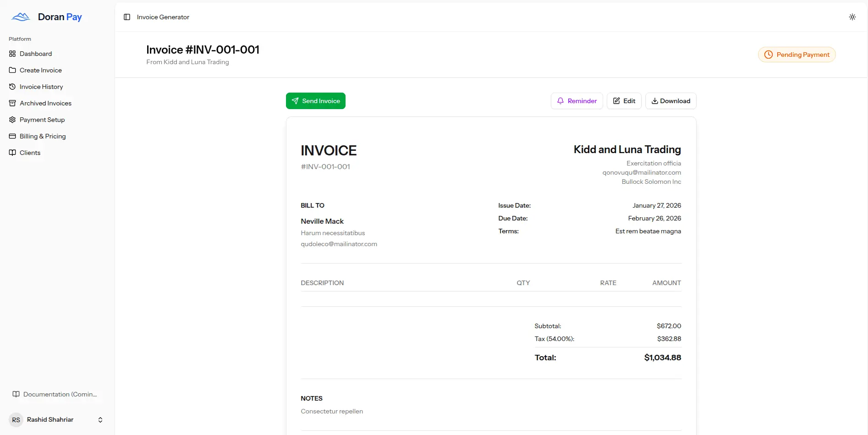868x435 pixels.
Task: Click the qonovuqu@mailinator.com email
Action: [x=642, y=172]
